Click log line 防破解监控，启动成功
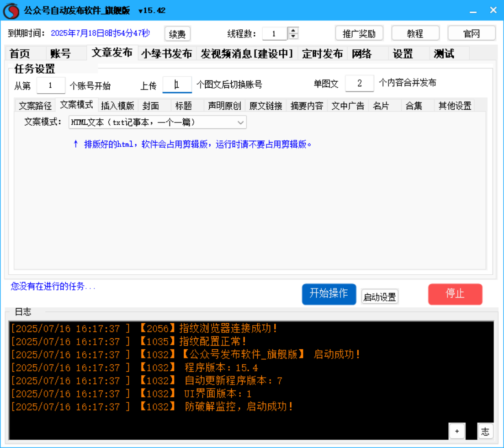 [152, 406]
